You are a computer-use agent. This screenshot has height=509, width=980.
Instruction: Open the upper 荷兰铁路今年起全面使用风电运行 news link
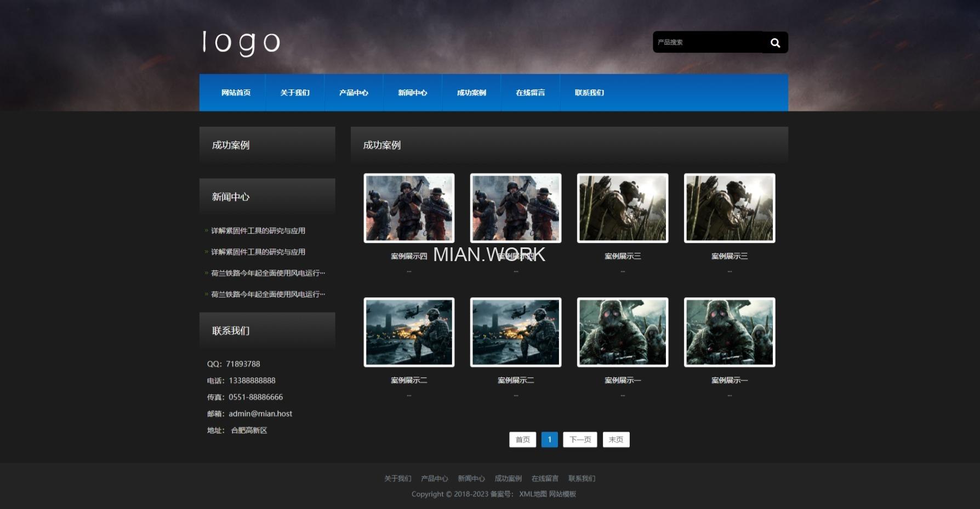pyautogui.click(x=268, y=273)
